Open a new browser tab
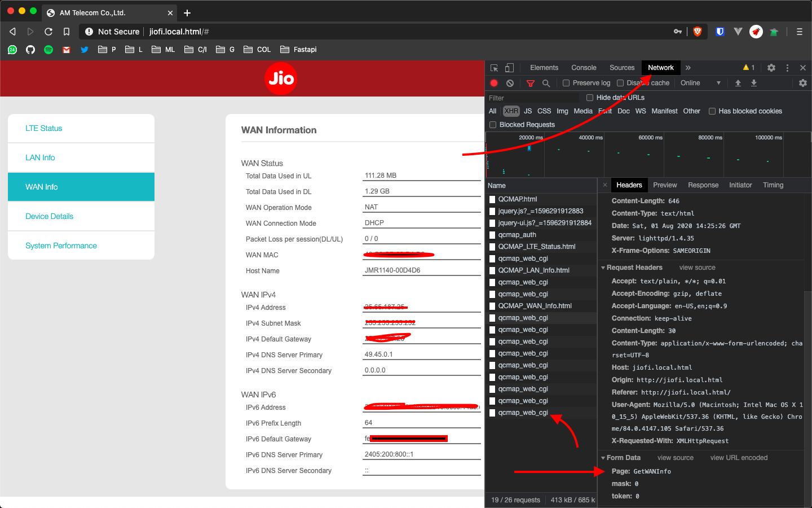812x508 pixels. click(187, 12)
